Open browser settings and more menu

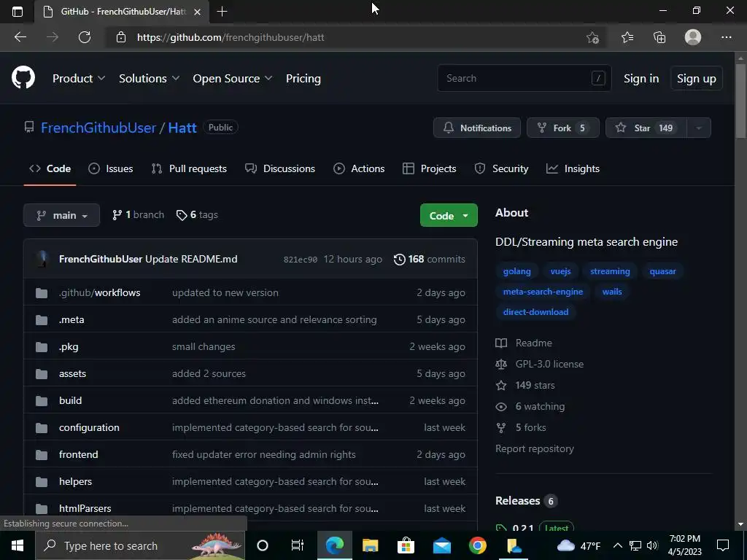point(726,37)
